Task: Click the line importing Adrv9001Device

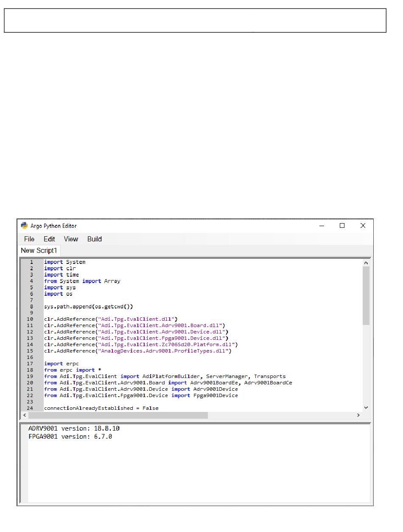Action: (141, 389)
